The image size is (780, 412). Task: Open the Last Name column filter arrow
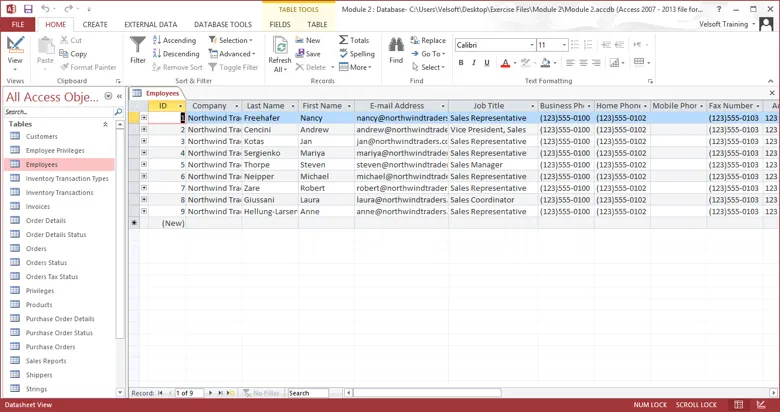pyautogui.click(x=292, y=106)
